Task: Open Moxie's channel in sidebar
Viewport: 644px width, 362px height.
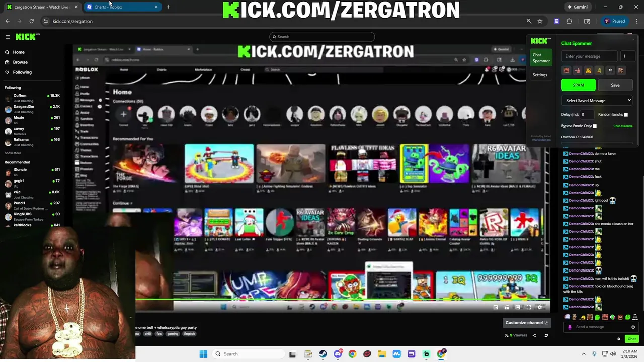Action: click(32, 120)
